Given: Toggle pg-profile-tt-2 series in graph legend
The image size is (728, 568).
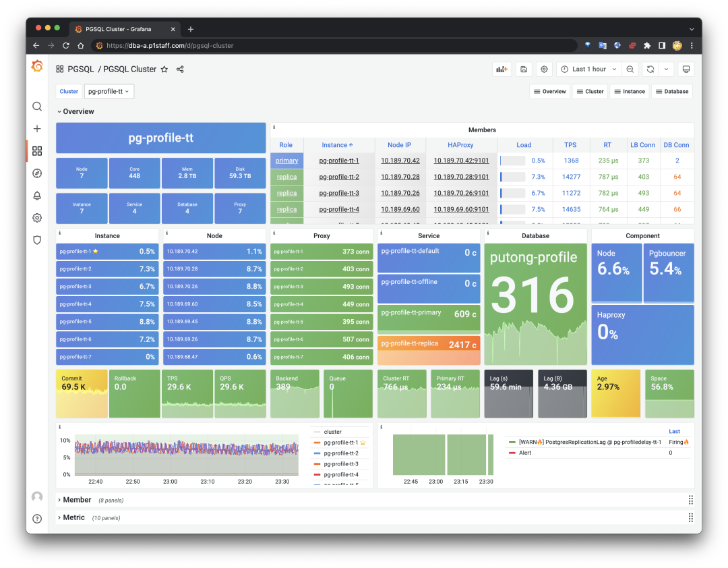Looking at the screenshot, I should point(341,453).
